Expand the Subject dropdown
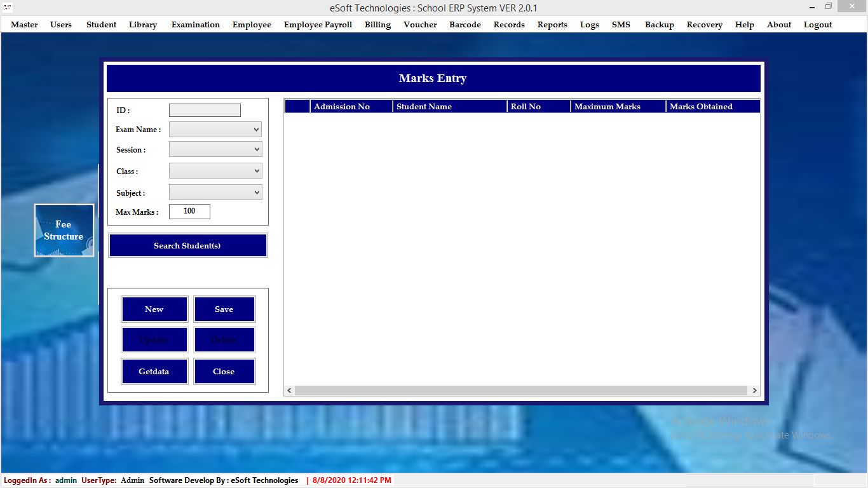Image resolution: width=868 pixels, height=488 pixels. [215, 193]
